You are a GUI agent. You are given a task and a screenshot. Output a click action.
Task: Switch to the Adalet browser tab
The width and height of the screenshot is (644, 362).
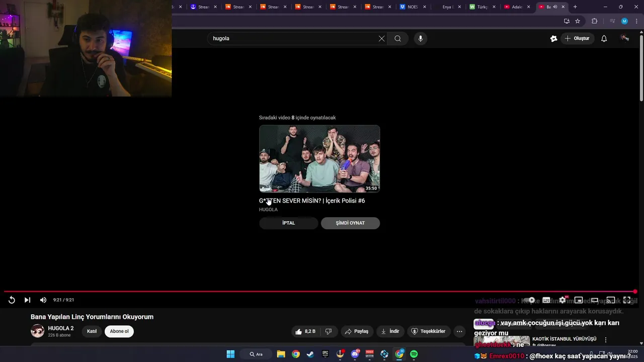tap(517, 7)
